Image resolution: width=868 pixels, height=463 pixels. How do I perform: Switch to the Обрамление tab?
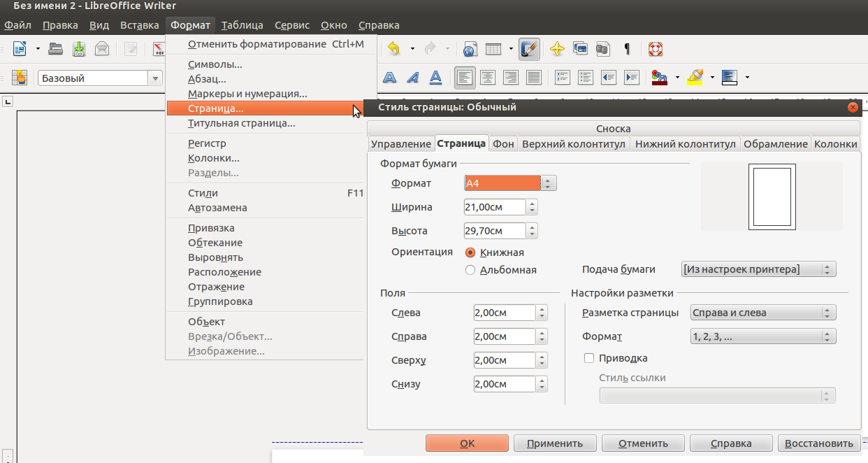click(x=776, y=143)
